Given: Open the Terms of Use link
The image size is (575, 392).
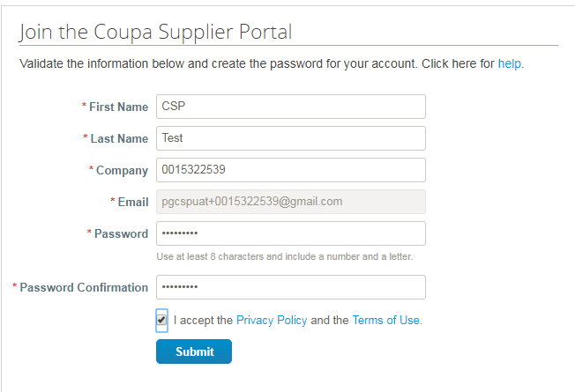Looking at the screenshot, I should [385, 320].
